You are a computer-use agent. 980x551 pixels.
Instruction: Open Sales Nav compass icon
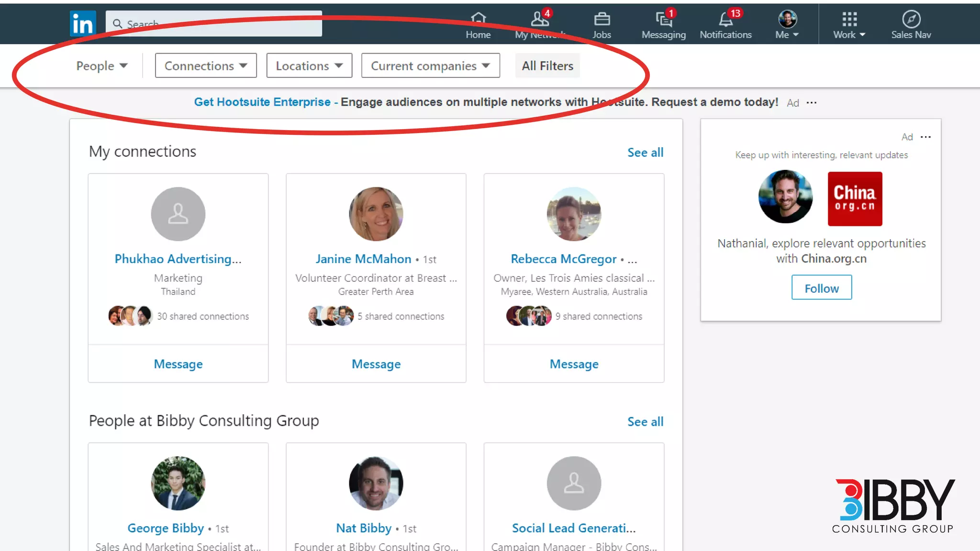click(x=911, y=20)
